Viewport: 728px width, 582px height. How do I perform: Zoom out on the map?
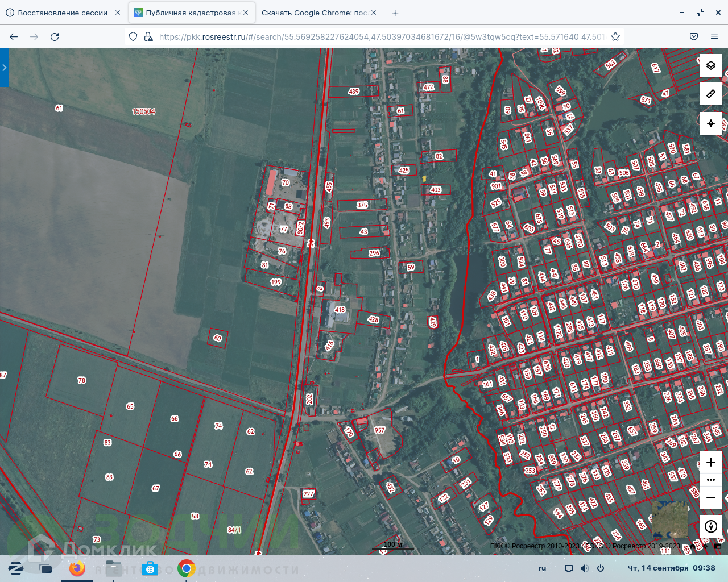click(x=710, y=497)
